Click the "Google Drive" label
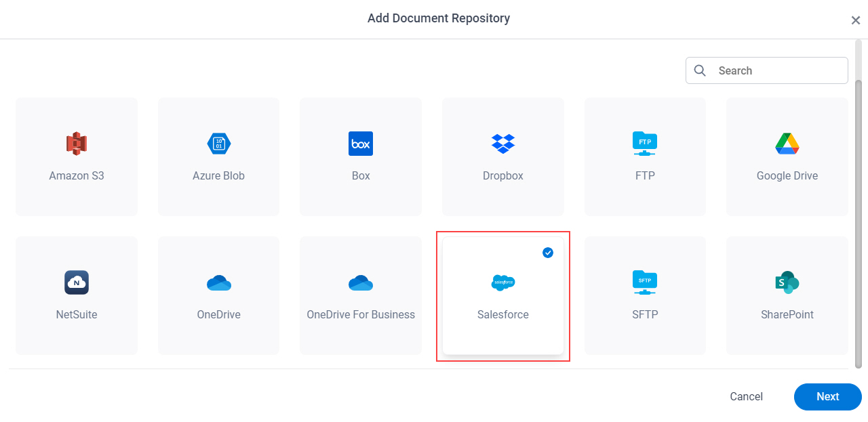Image resolution: width=868 pixels, height=422 pixels. [x=787, y=175]
